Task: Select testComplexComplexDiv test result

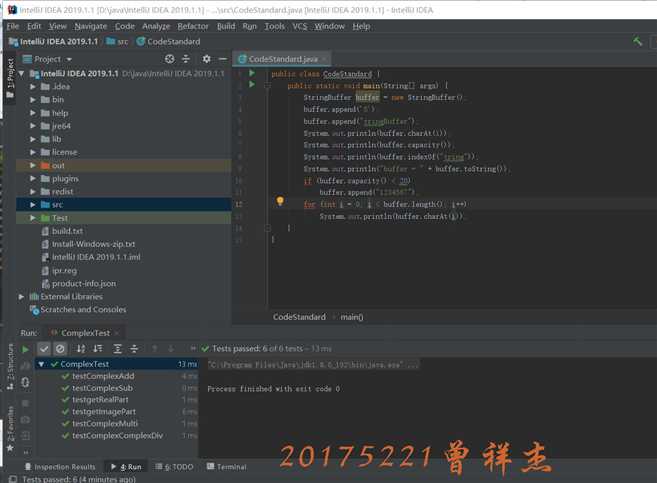Action: (117, 436)
